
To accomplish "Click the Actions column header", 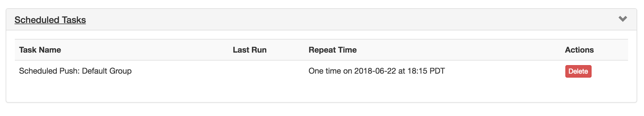I will 579,50.
